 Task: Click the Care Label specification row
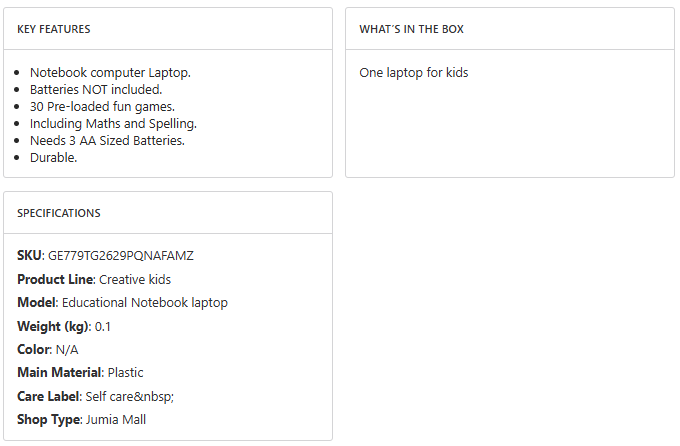point(95,397)
